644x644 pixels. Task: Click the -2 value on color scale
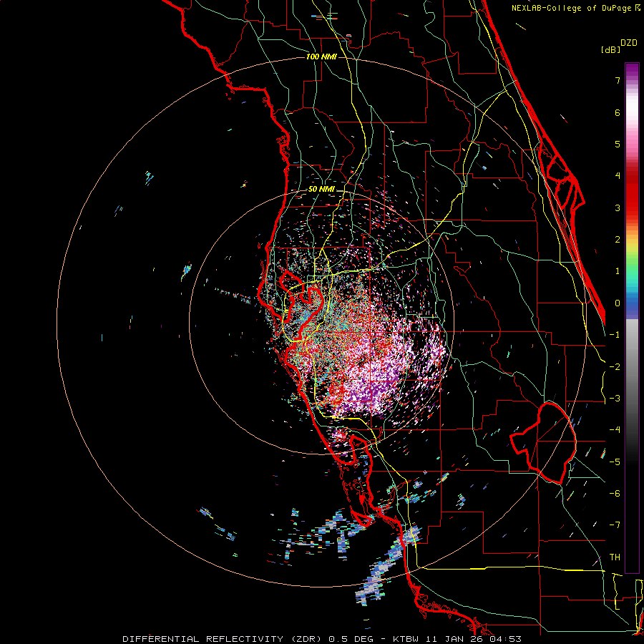click(x=615, y=366)
